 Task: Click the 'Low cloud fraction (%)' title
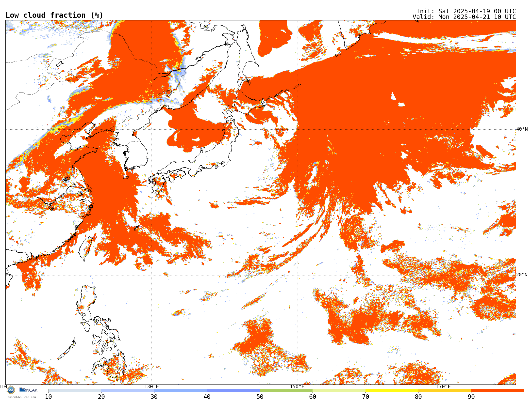54,15
